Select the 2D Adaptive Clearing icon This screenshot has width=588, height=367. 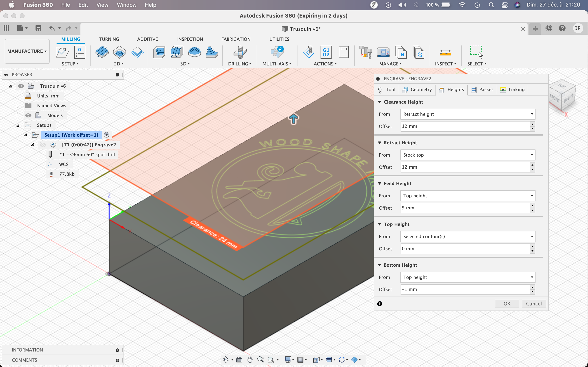tap(102, 52)
